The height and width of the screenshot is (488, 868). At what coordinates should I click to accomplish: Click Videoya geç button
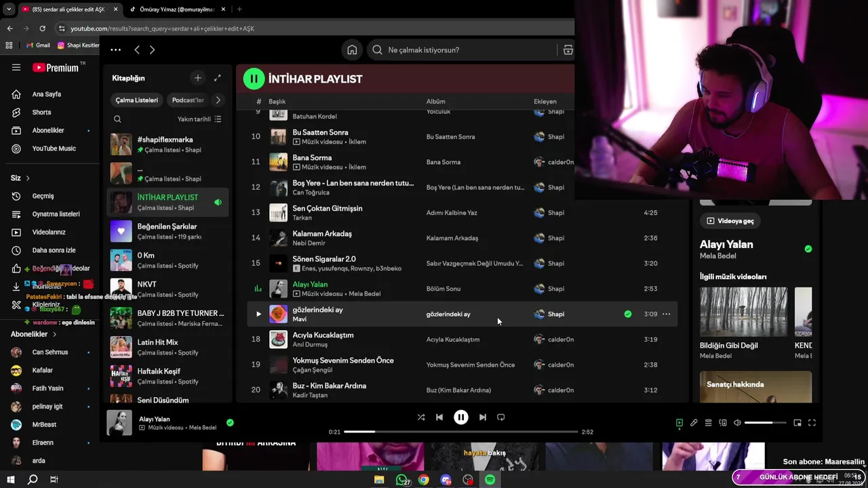click(730, 221)
